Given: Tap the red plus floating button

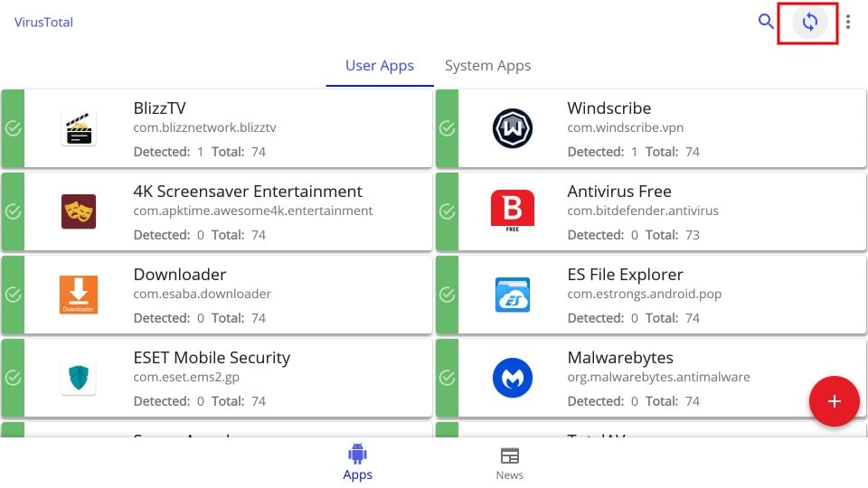Looking at the screenshot, I should click(834, 401).
